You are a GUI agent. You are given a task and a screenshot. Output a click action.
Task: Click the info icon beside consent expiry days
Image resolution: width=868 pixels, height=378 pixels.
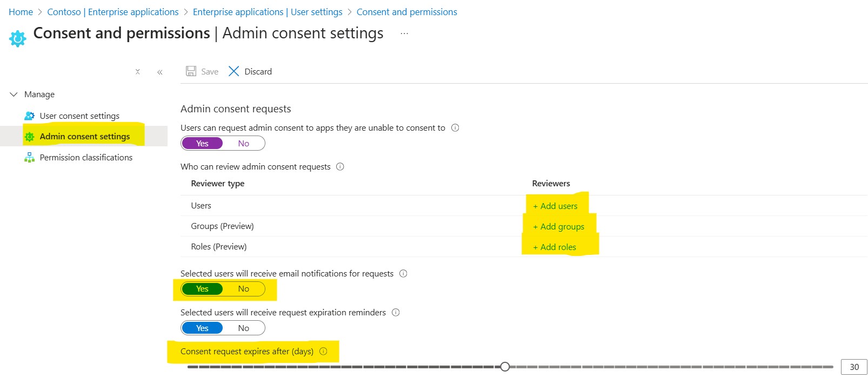pyautogui.click(x=323, y=351)
